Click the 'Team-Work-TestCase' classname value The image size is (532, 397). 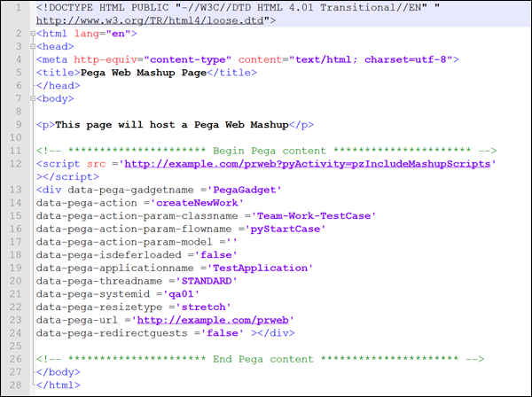(314, 216)
